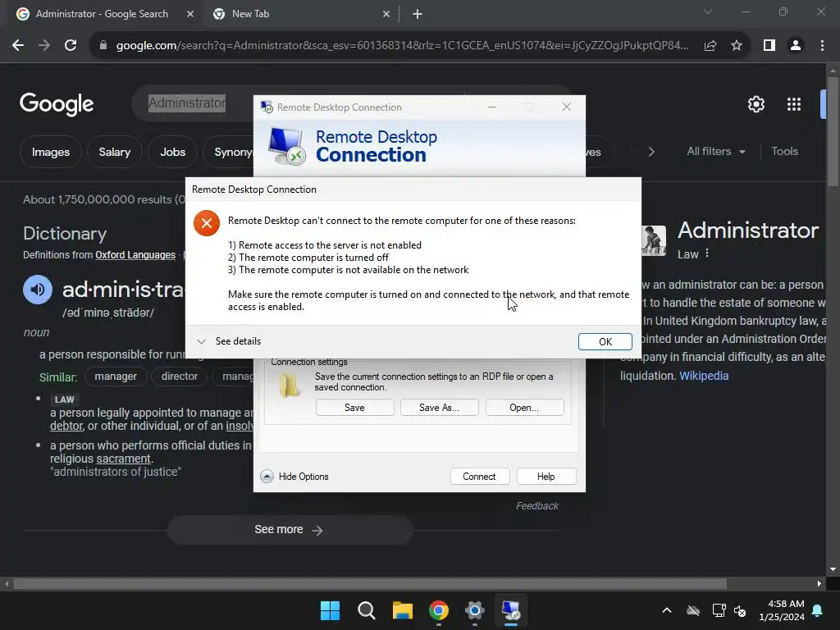The height and width of the screenshot is (630, 840).
Task: Click Administrator knowledge panel thumbnail
Action: (x=654, y=240)
